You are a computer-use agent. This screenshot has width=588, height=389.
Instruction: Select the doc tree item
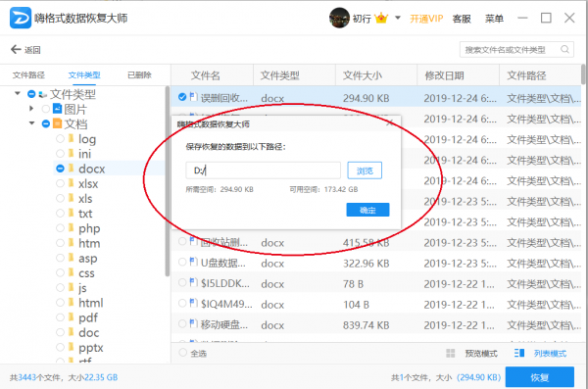coord(89,333)
